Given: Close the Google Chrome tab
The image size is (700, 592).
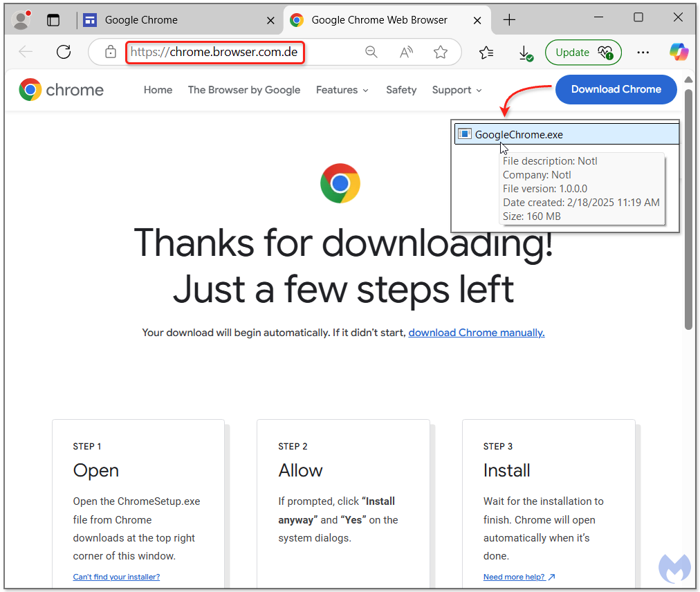Looking at the screenshot, I should 270,21.
